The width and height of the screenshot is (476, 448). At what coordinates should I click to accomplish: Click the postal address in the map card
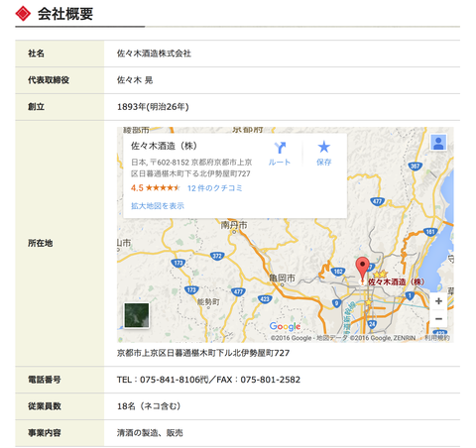(191, 168)
